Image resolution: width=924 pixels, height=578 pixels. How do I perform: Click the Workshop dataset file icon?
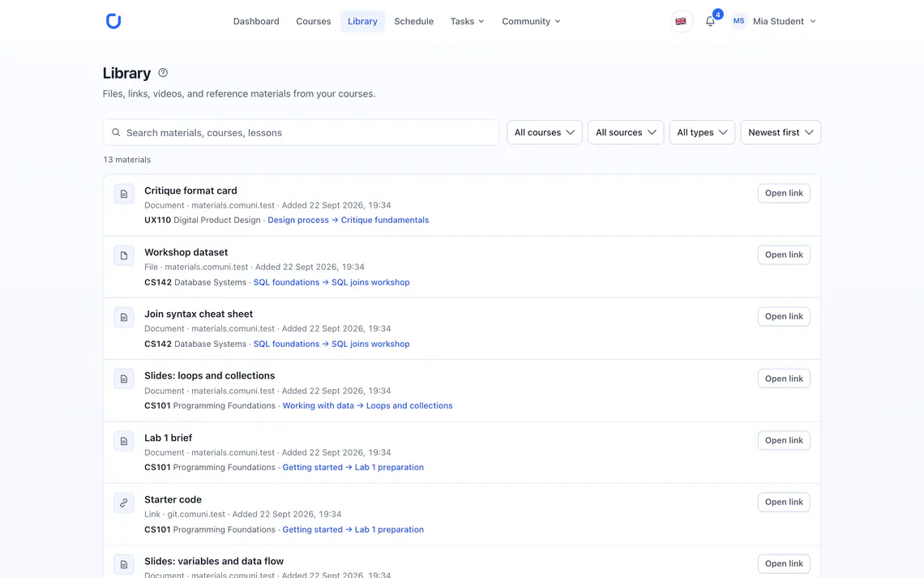(124, 255)
